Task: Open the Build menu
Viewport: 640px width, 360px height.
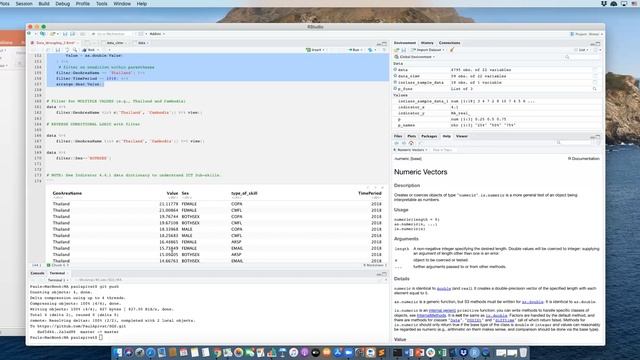Action: [44, 4]
